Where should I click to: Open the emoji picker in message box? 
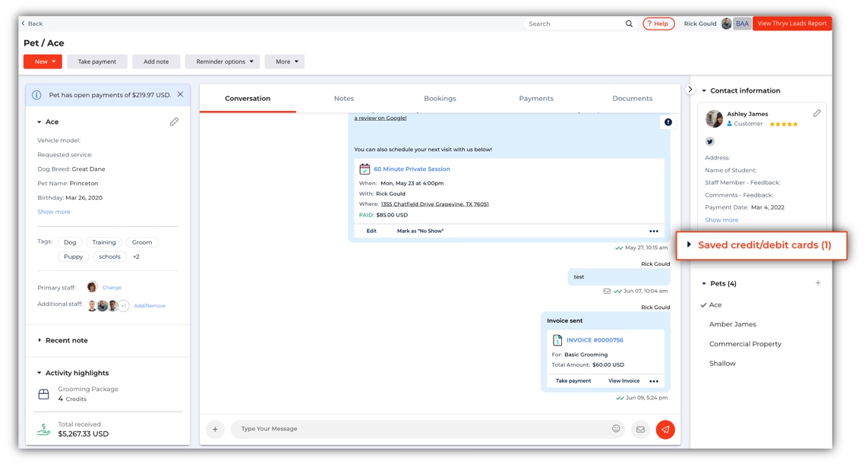(x=616, y=428)
